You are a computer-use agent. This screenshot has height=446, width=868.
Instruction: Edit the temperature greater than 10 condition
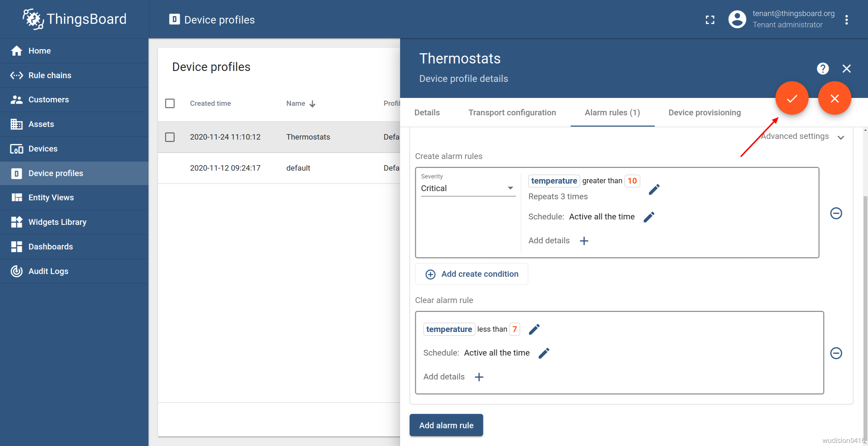pos(653,189)
